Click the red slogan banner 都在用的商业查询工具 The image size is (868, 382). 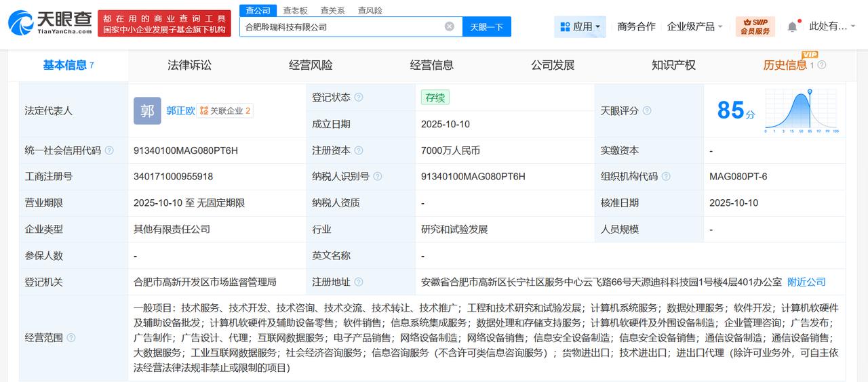(x=165, y=24)
